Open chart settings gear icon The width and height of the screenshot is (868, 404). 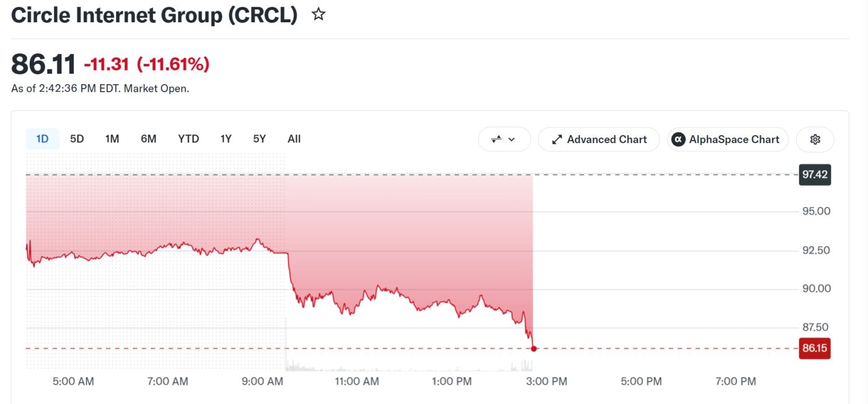(x=815, y=139)
